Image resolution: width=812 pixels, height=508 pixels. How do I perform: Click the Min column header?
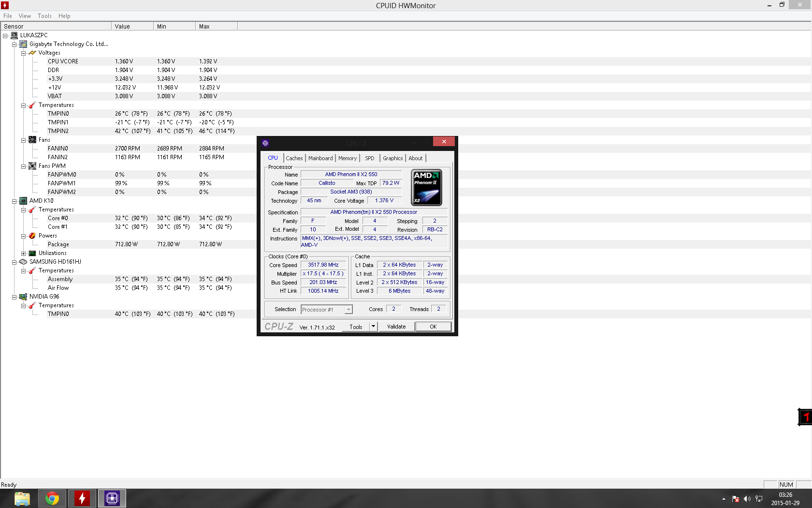click(174, 27)
